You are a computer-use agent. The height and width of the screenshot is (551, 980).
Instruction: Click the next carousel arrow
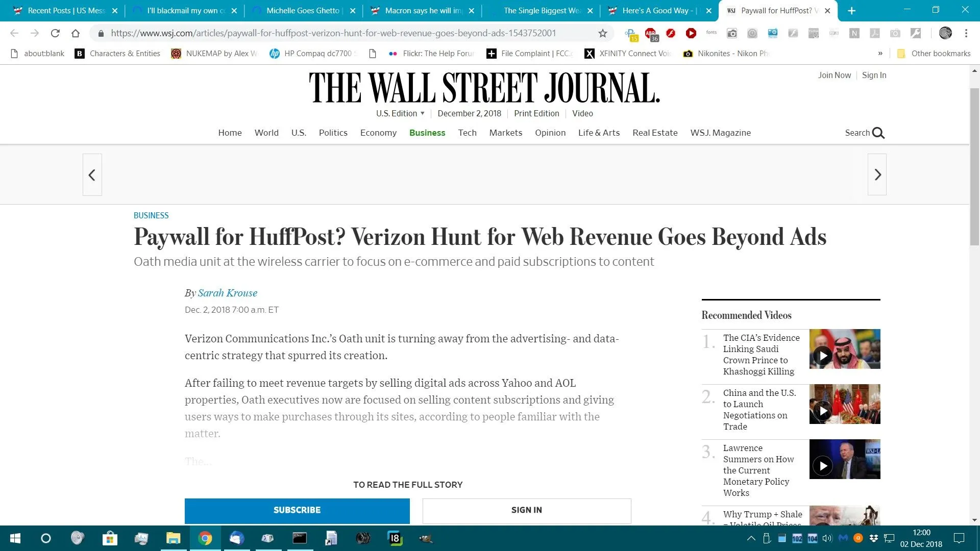click(877, 175)
